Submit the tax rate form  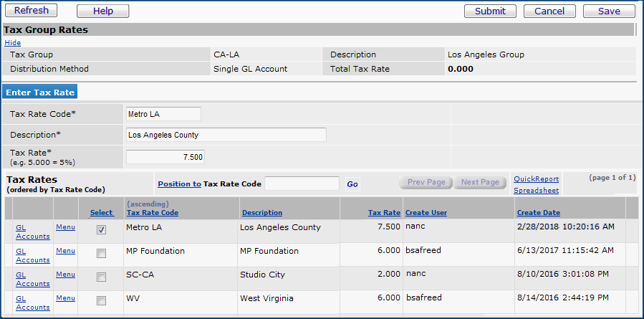(x=490, y=11)
